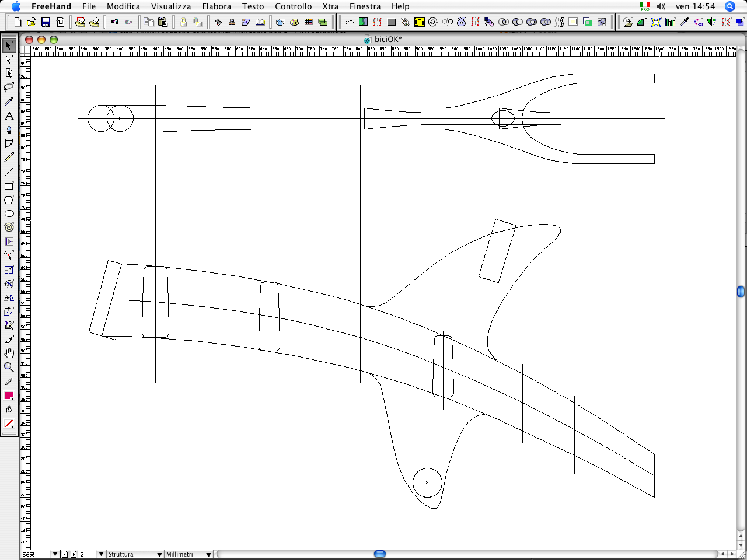Open the Controllo menu
747x560 pixels.
click(x=294, y=6)
